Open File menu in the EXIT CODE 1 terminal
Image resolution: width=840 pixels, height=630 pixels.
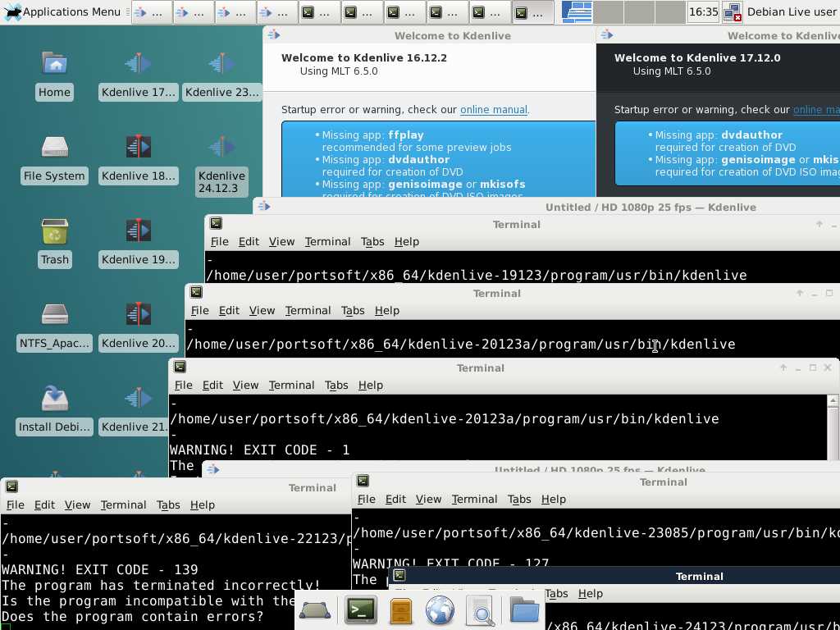point(183,386)
